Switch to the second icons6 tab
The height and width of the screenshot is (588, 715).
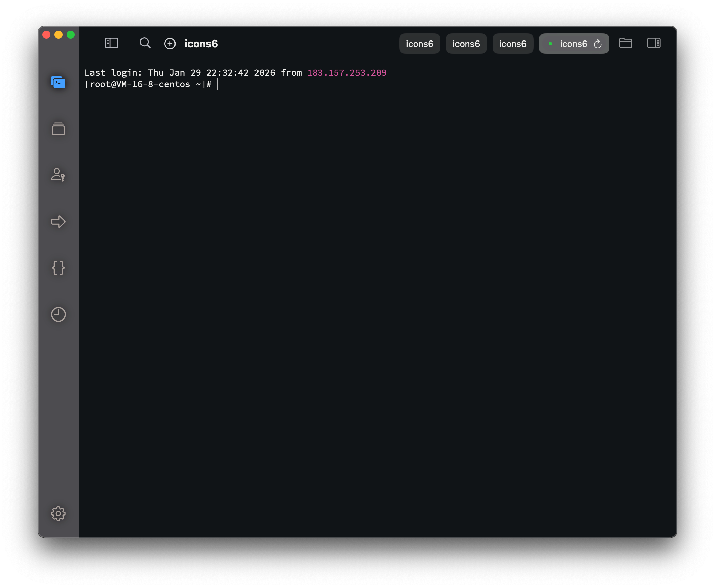[x=466, y=44]
